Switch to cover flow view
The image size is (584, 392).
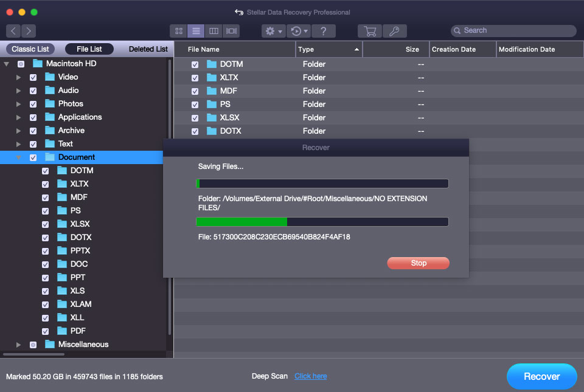[231, 31]
